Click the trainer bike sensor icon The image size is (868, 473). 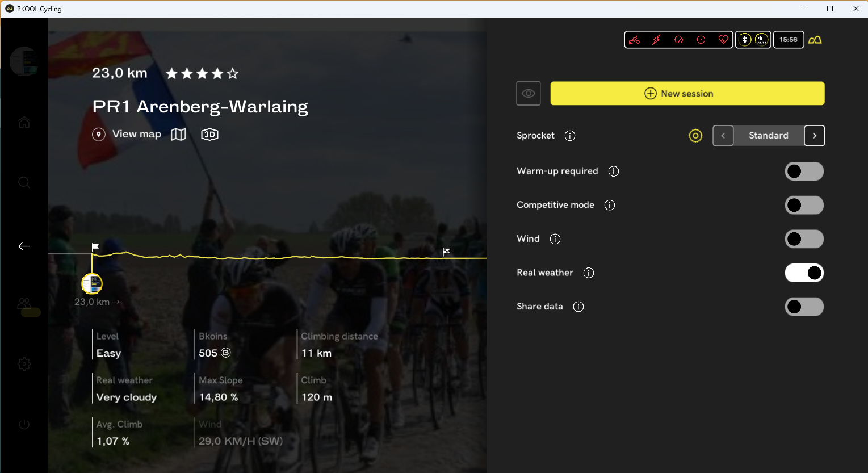[x=634, y=40]
